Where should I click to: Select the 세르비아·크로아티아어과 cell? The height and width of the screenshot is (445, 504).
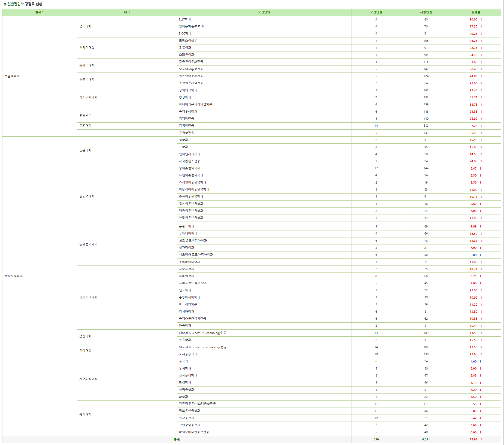264,255
